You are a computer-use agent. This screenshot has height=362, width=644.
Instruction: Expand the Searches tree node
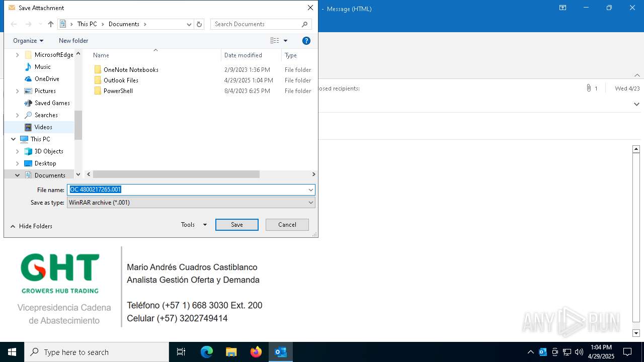18,115
